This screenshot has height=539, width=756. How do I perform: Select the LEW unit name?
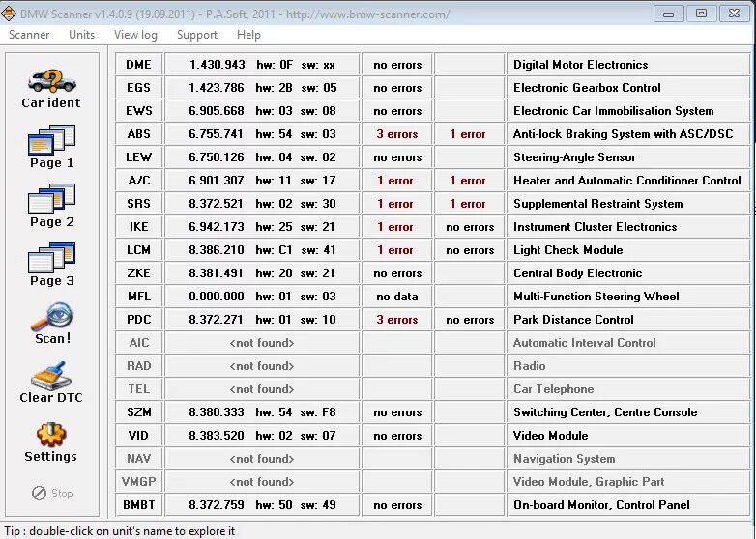[x=139, y=157]
